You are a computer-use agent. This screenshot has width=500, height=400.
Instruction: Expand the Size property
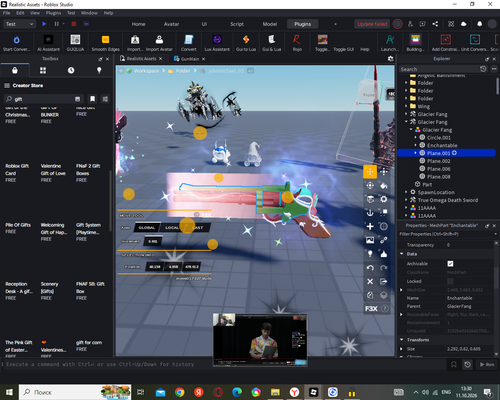(x=402, y=349)
